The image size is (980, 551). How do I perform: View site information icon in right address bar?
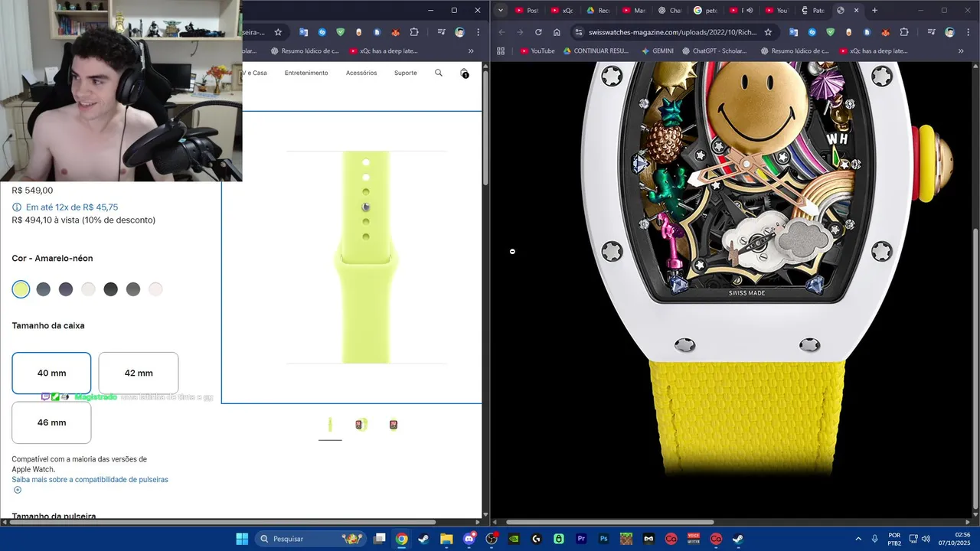(x=579, y=32)
